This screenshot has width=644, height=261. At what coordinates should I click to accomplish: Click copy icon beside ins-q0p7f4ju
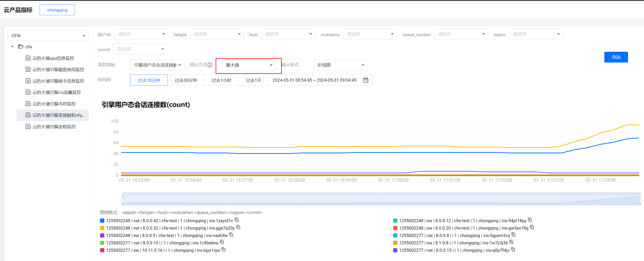(x=513, y=249)
